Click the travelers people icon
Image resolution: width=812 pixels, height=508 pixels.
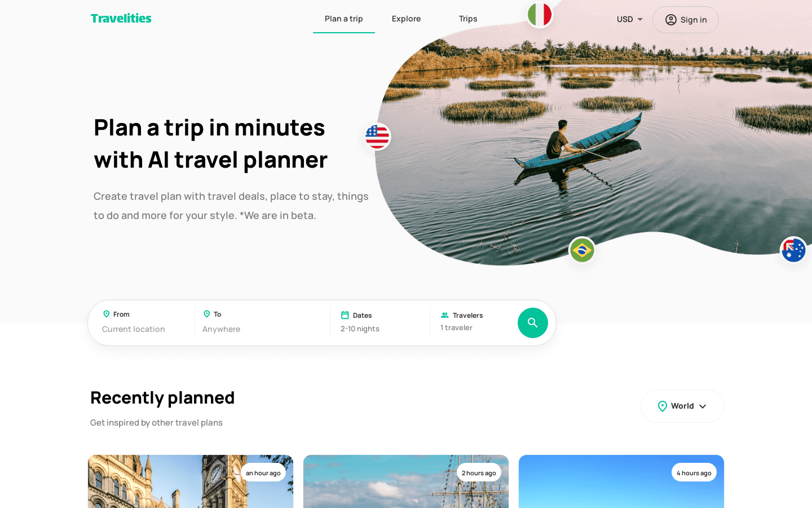click(x=445, y=315)
